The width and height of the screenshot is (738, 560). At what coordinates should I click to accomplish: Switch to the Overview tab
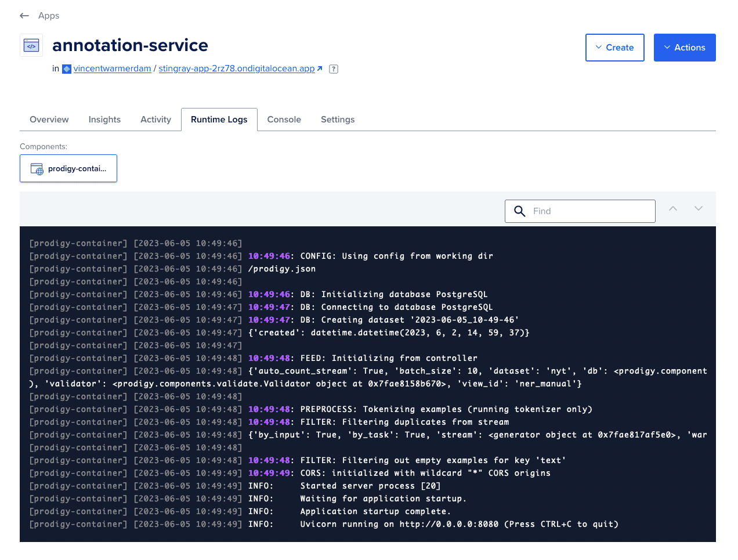49,119
